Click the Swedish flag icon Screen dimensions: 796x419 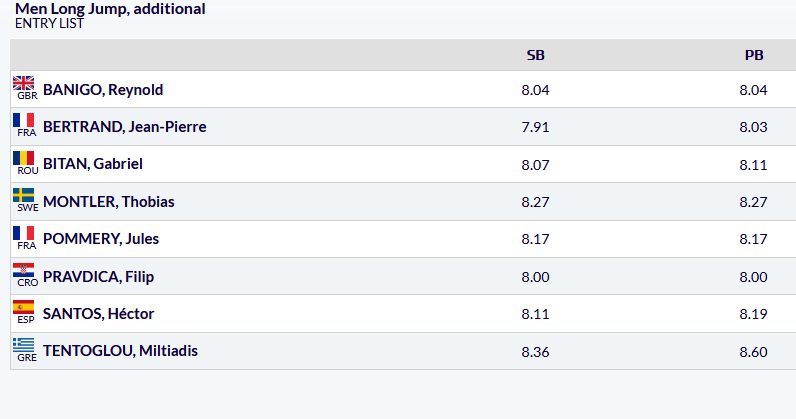click(24, 195)
